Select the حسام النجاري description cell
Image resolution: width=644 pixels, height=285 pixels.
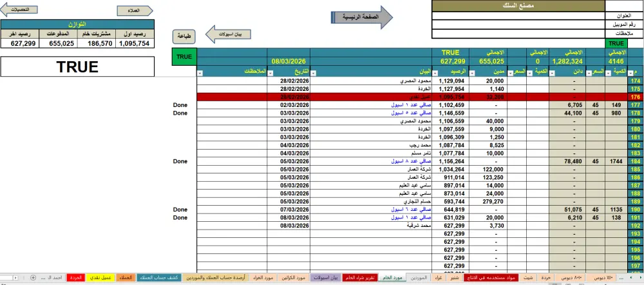coord(372,202)
